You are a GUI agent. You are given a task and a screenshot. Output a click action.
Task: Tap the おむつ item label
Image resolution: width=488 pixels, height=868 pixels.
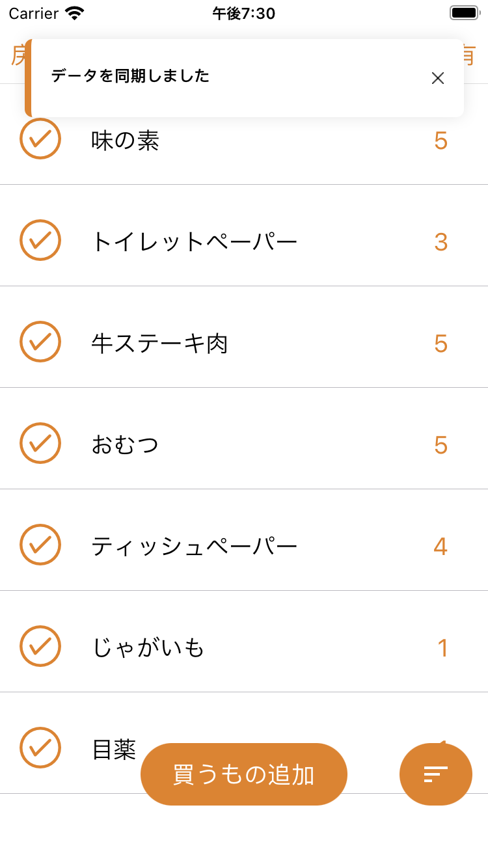tap(126, 445)
